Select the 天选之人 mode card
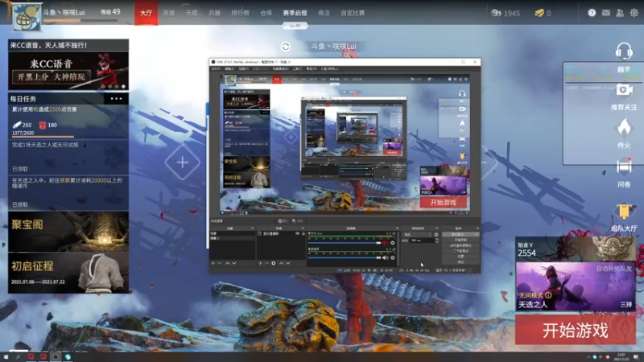The height and width of the screenshot is (362, 644). [x=576, y=286]
